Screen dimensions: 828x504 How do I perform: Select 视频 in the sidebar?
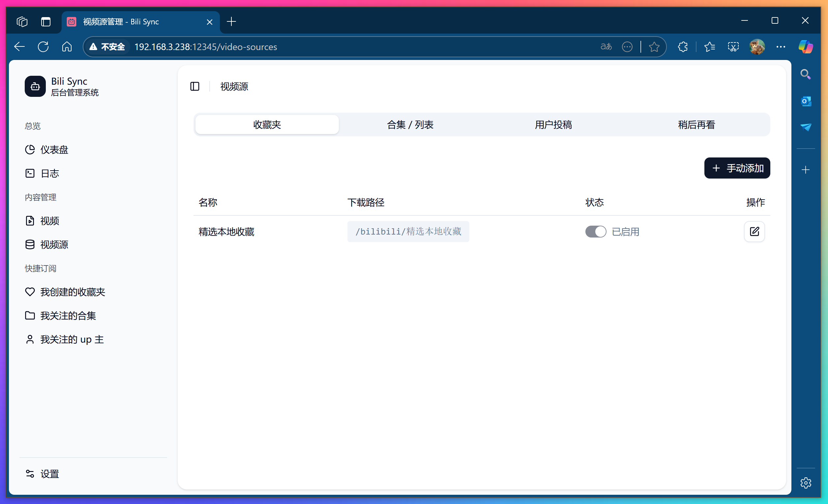[49, 221]
